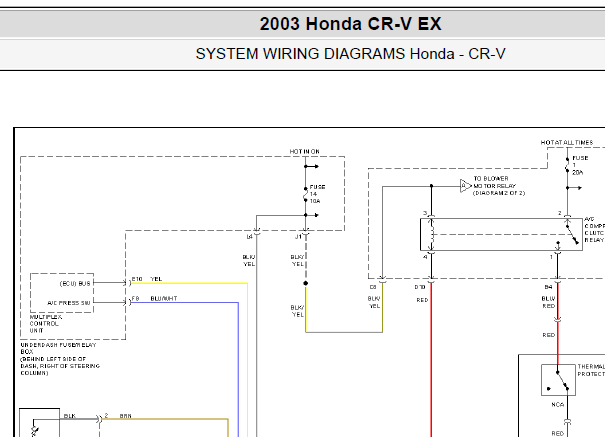
Task: Click the "C8" terminal label
Action: pyautogui.click(x=373, y=287)
